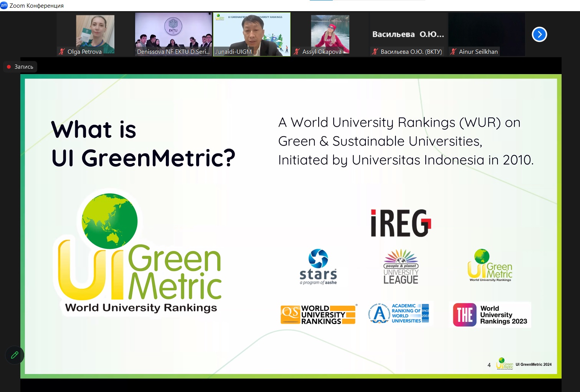580x392 pixels.
Task: Click the People & Planet University League logo
Action: tap(401, 266)
